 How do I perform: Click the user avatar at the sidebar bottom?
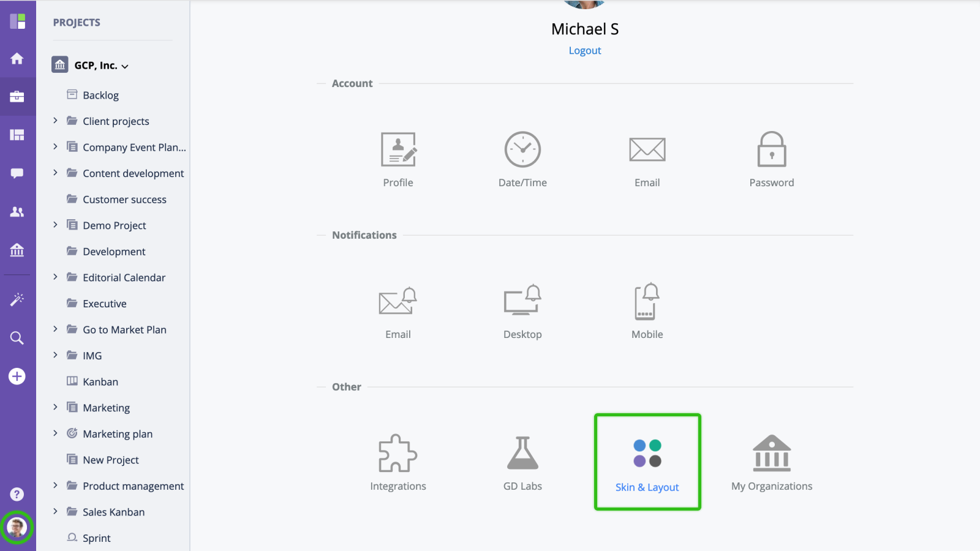[x=17, y=527]
